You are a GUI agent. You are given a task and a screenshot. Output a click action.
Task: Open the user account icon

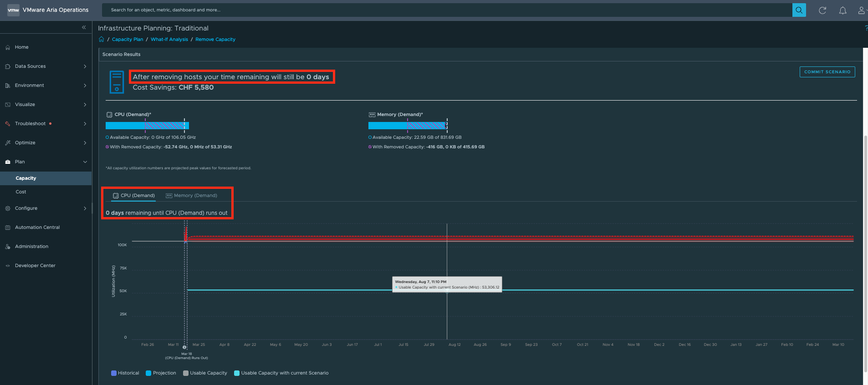(x=862, y=10)
